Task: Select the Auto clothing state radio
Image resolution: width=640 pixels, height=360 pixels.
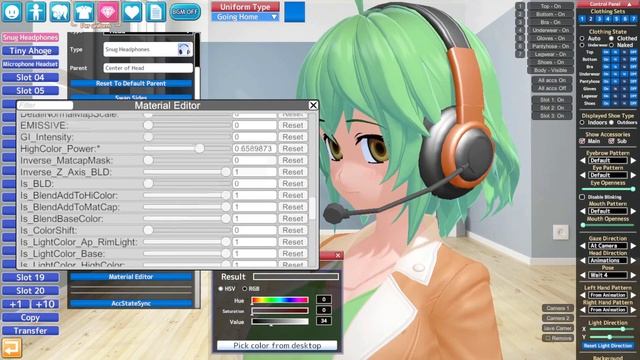Action: coord(582,38)
